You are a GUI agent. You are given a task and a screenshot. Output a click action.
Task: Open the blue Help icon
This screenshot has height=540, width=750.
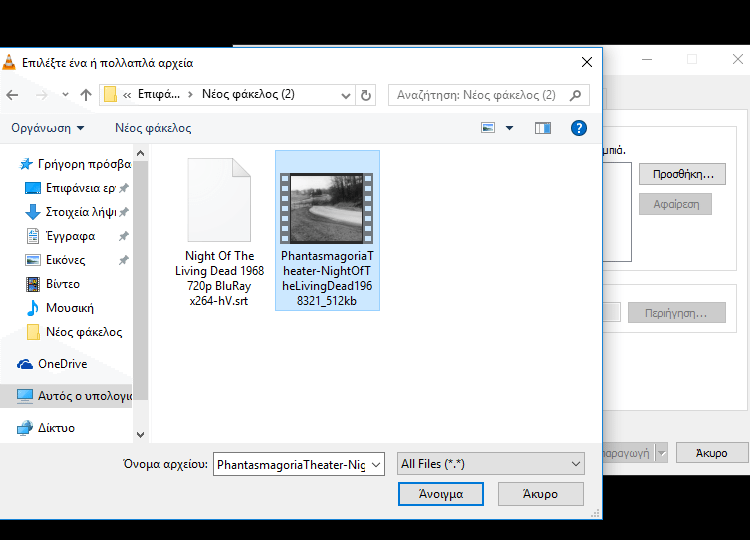[579, 128]
